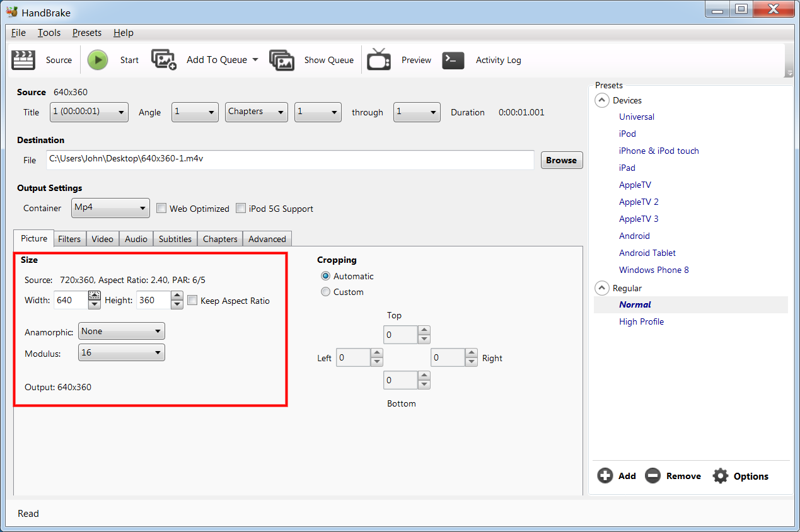Increase the Height using its up arrow
This screenshot has height=532, width=800.
pos(177,296)
